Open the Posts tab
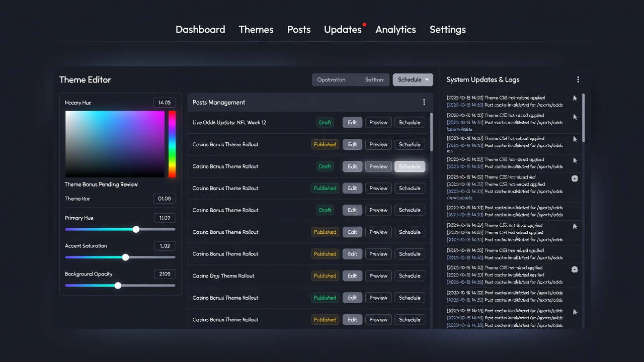Viewport: 644px width, 362px height. [299, 30]
